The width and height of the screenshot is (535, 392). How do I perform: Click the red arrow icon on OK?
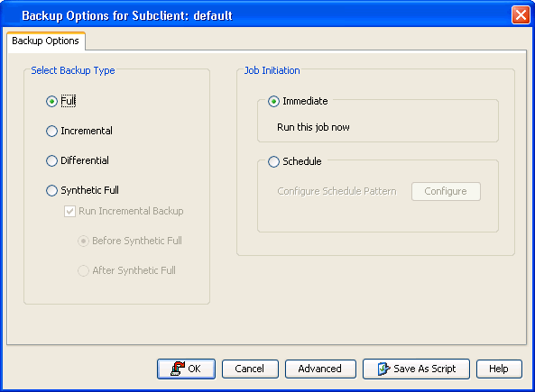click(x=178, y=369)
